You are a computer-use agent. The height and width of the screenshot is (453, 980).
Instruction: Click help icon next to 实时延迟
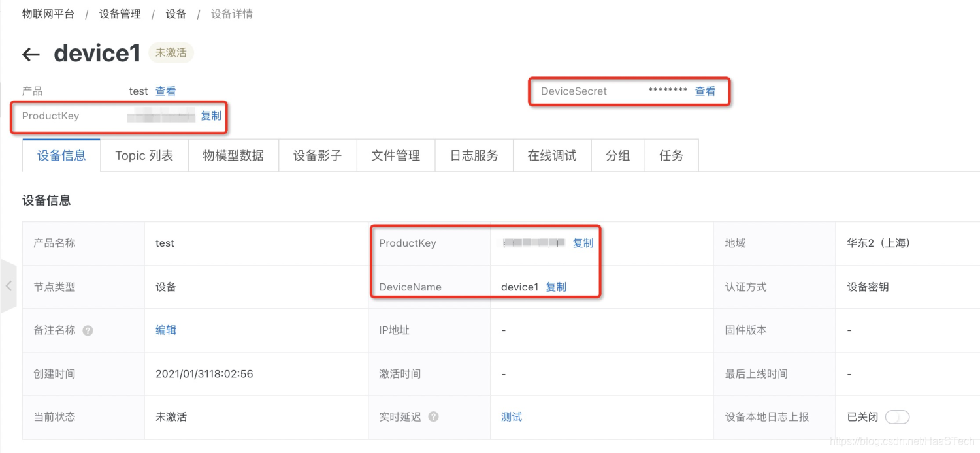click(x=433, y=417)
